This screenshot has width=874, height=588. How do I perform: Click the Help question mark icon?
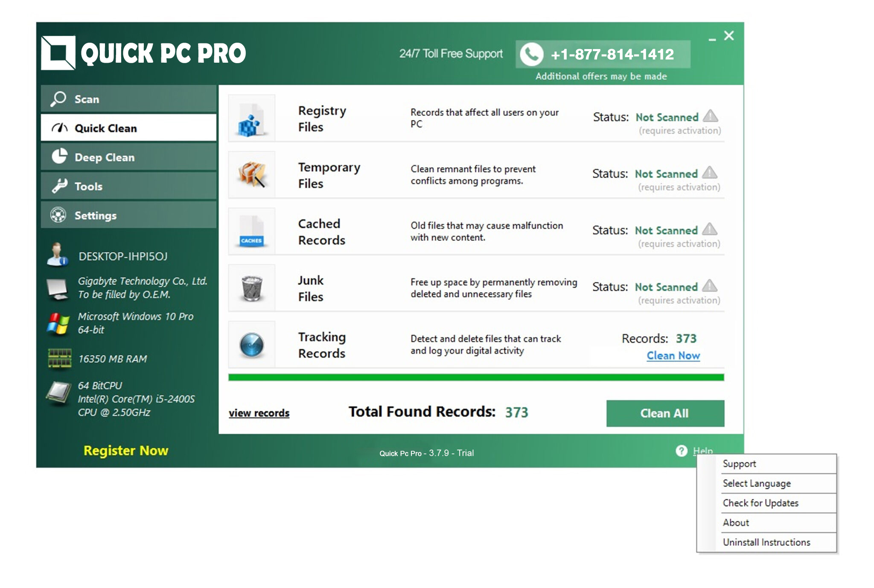coord(682,451)
